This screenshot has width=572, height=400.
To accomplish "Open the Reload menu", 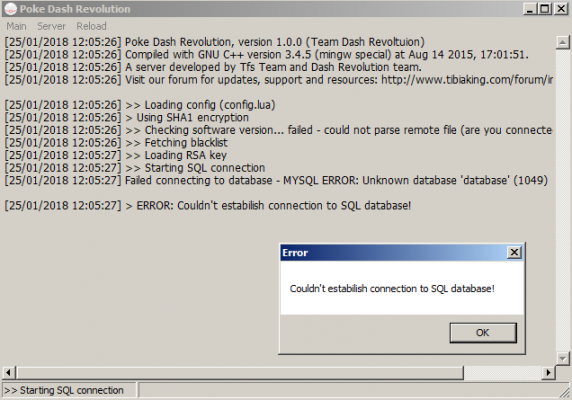I will point(92,26).
